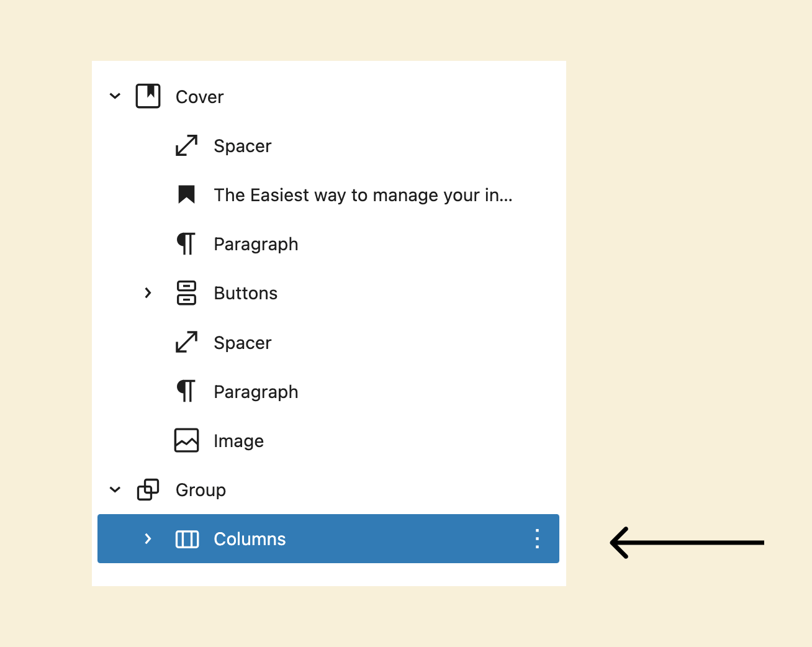The height and width of the screenshot is (647, 812).
Task: Select "The Easiest way to manage" item
Action: point(363,195)
